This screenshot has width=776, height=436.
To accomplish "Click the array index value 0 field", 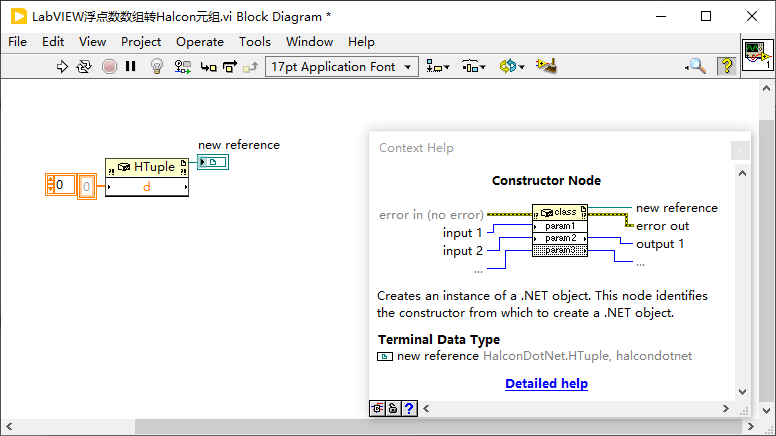I will [x=64, y=185].
